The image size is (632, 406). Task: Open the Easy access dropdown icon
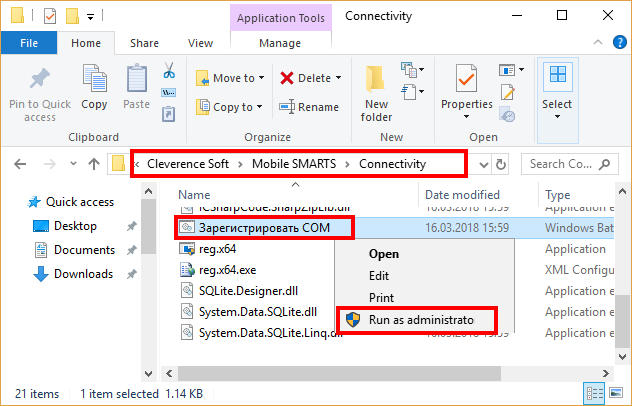point(412,92)
